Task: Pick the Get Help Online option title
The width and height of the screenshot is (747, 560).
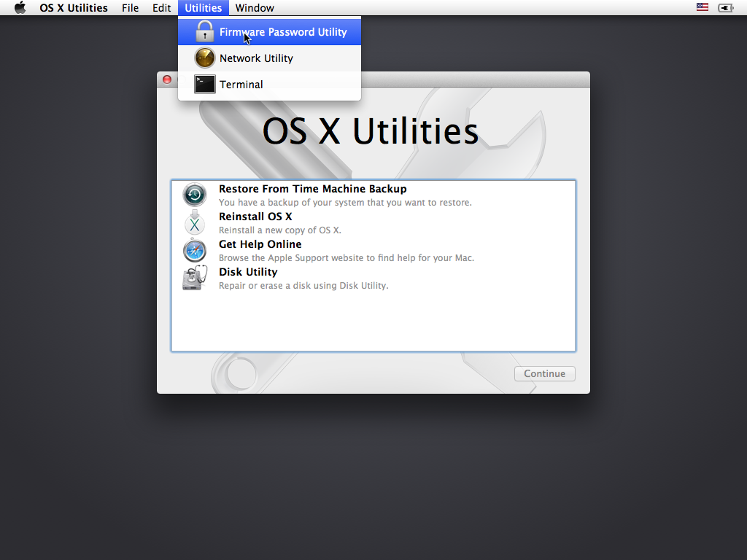Action: pos(260,244)
